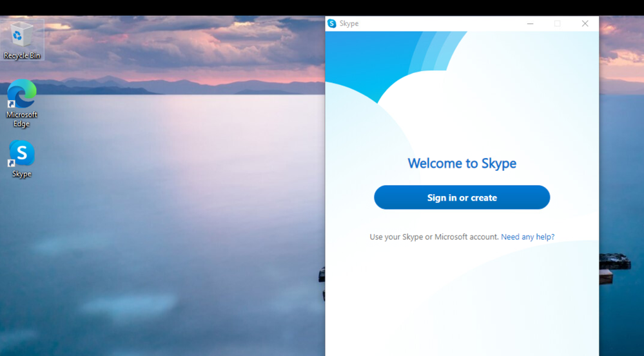Open the Recycle Bin desktop icon
The image size is (644, 356).
(22, 40)
